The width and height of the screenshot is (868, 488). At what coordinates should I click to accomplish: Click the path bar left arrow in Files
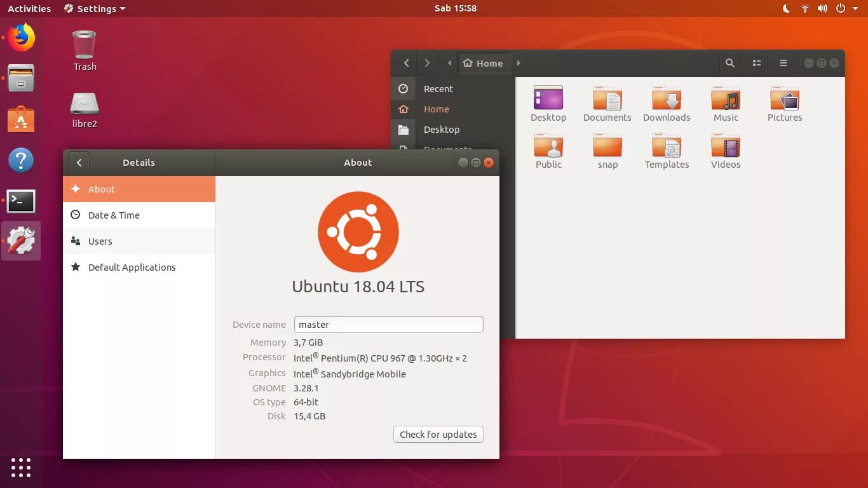(x=450, y=63)
